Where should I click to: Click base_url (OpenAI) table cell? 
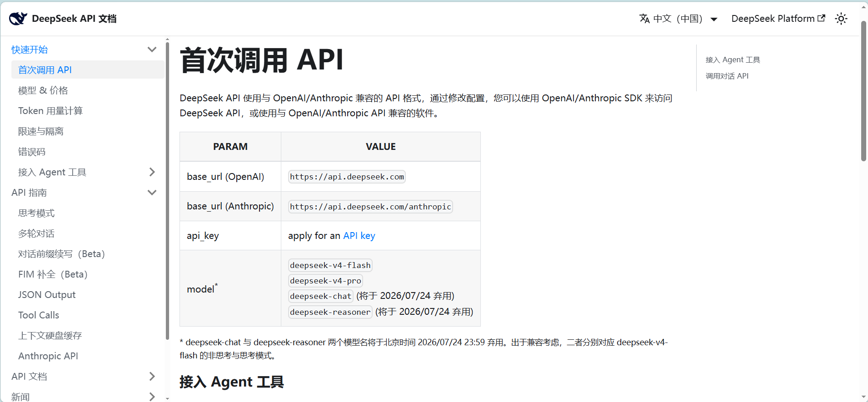[230, 177]
